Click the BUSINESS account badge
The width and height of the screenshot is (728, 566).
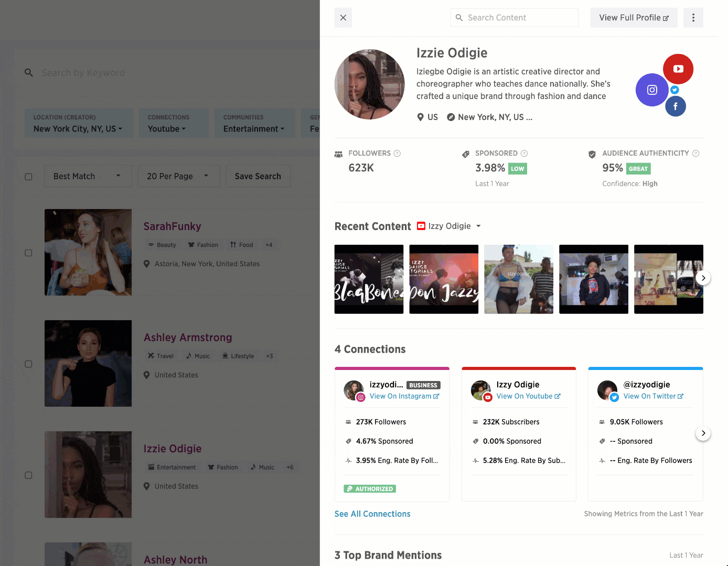[x=423, y=385]
